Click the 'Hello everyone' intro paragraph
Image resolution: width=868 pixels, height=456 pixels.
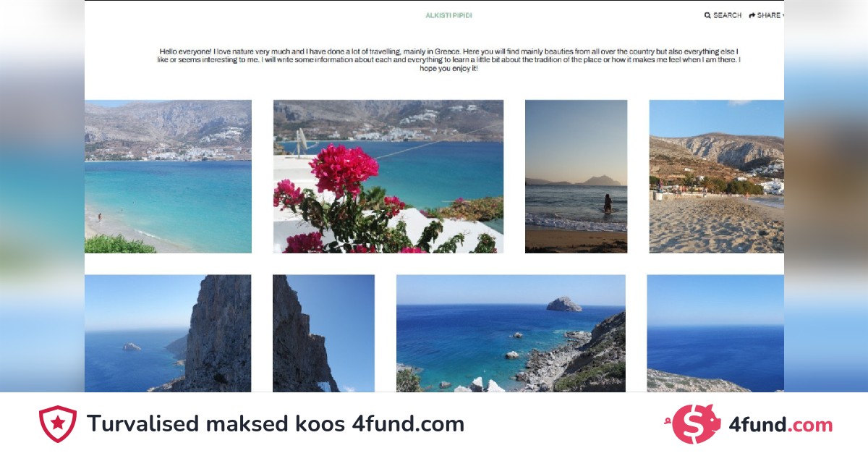click(449, 59)
